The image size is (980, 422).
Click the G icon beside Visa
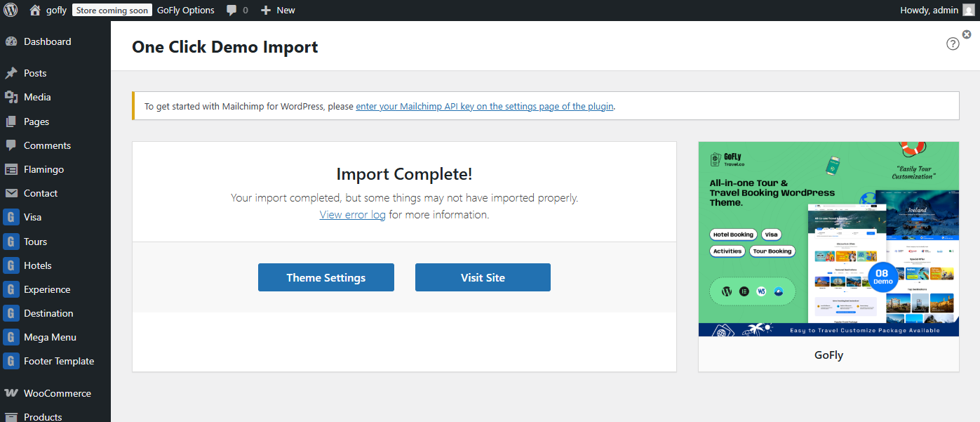11,217
